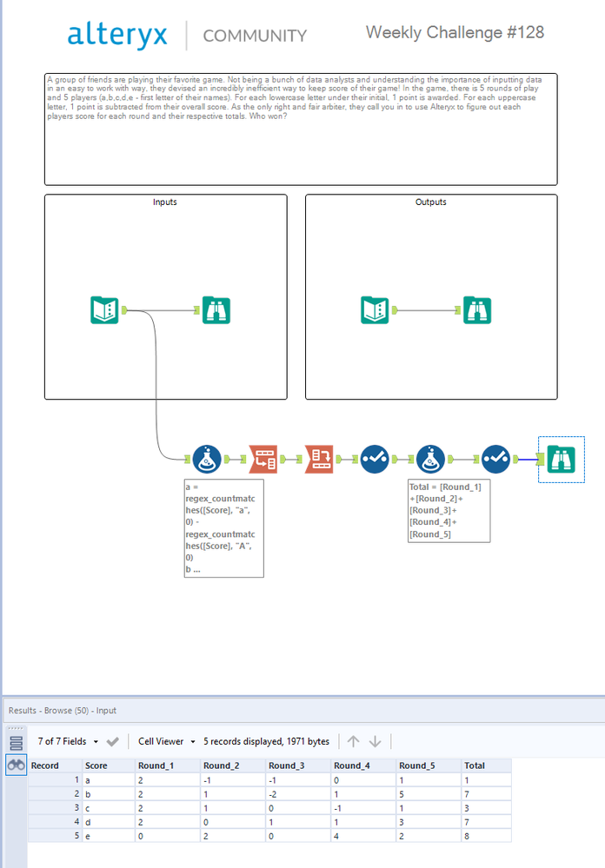Viewport: 605px width, 868px height.
Task: Click Score cell 'a' in record 1
Action: point(109,780)
